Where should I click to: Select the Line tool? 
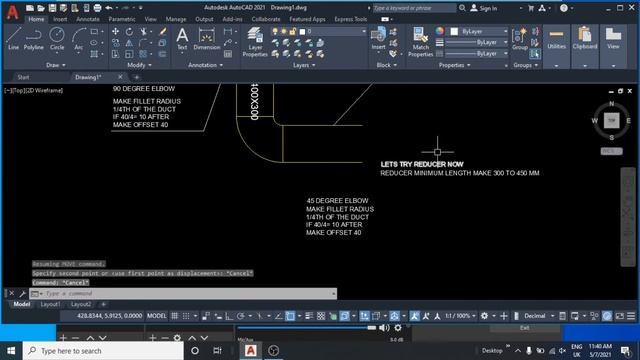(13, 39)
